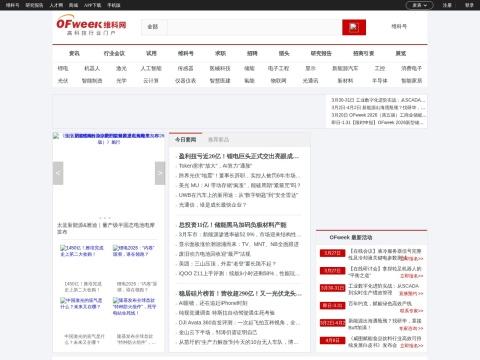Open 行业会议 in main navigation
Image resolution: width=480 pixels, height=360 pixels.
[x=114, y=53]
